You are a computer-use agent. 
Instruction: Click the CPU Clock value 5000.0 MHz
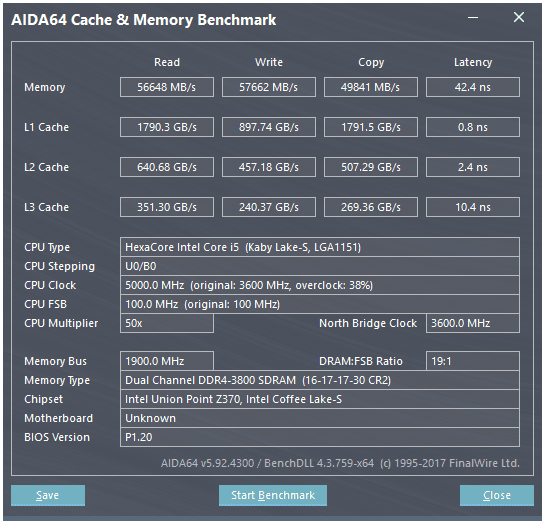pyautogui.click(x=320, y=285)
